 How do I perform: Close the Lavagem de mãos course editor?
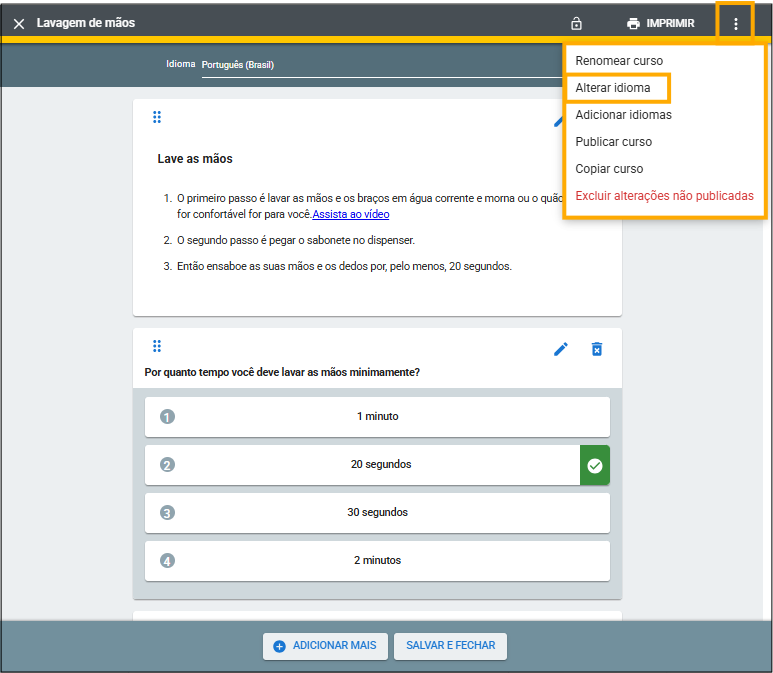pyautogui.click(x=19, y=23)
